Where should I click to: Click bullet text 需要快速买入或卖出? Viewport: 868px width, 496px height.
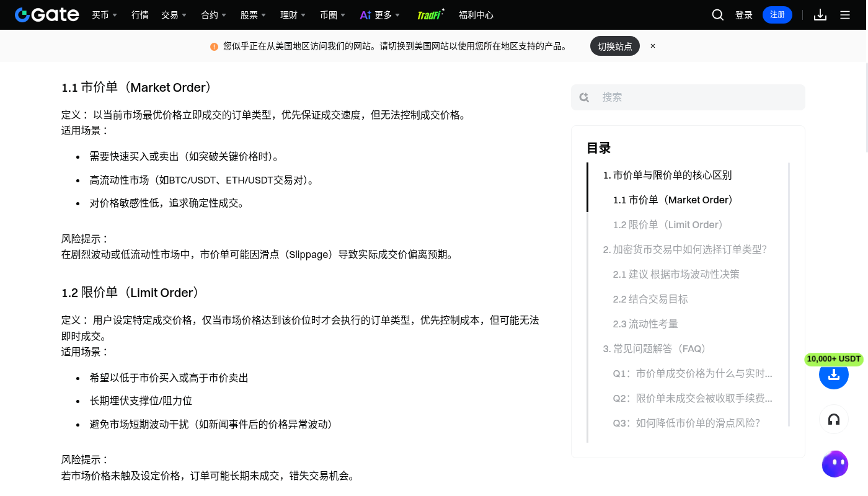coord(187,157)
